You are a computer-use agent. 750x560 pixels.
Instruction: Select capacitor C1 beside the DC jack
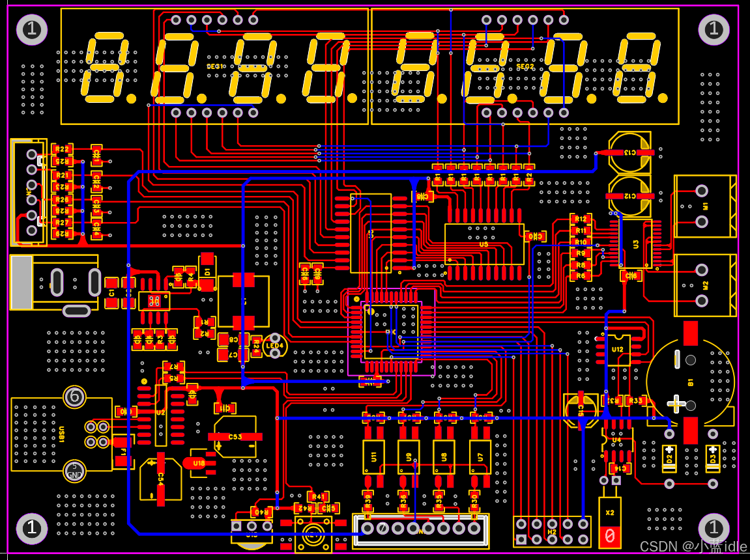111,292
